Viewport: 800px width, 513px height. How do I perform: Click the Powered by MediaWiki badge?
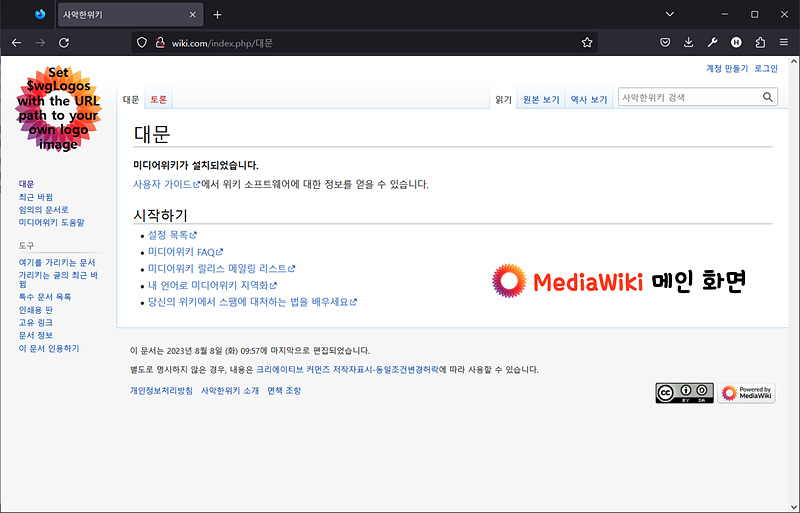point(746,393)
